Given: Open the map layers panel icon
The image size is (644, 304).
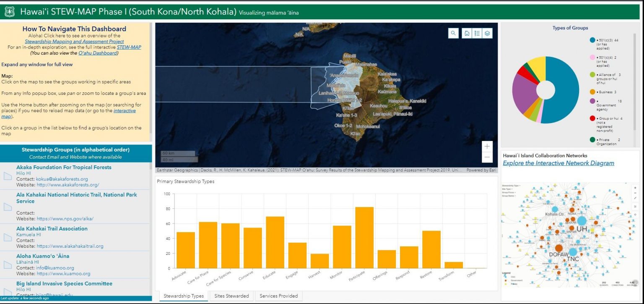Looking at the screenshot, I should click(488, 33).
